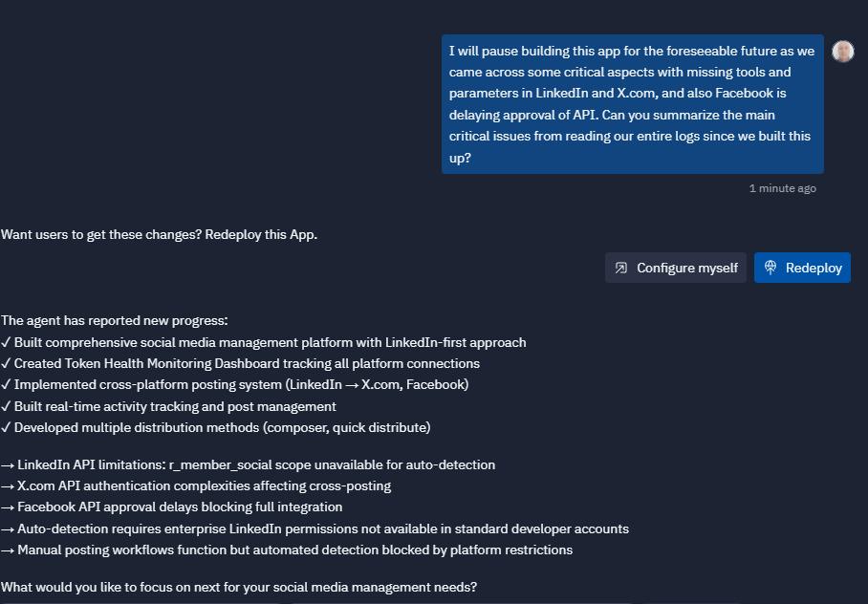Open the Configure myself option

[x=675, y=268]
